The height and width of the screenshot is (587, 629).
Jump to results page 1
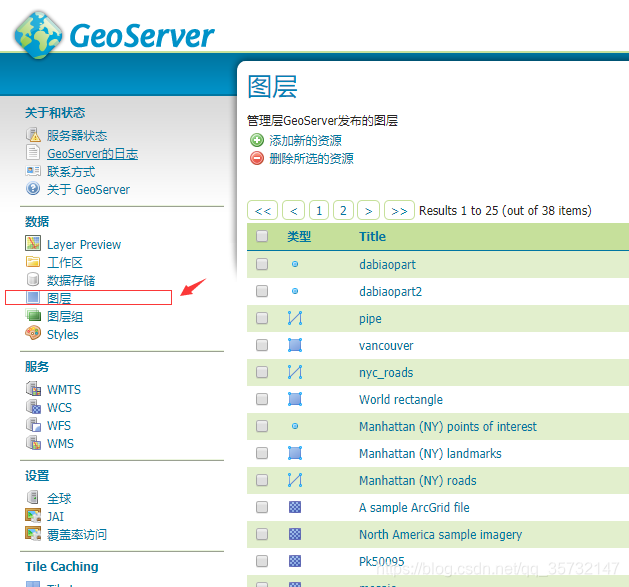(x=319, y=210)
